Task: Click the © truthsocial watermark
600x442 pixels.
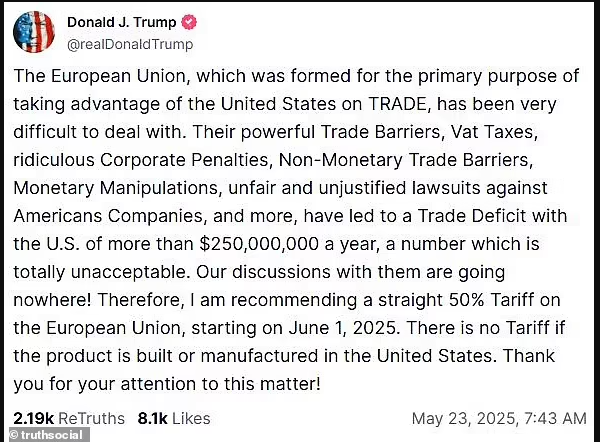Action: pyautogui.click(x=46, y=435)
